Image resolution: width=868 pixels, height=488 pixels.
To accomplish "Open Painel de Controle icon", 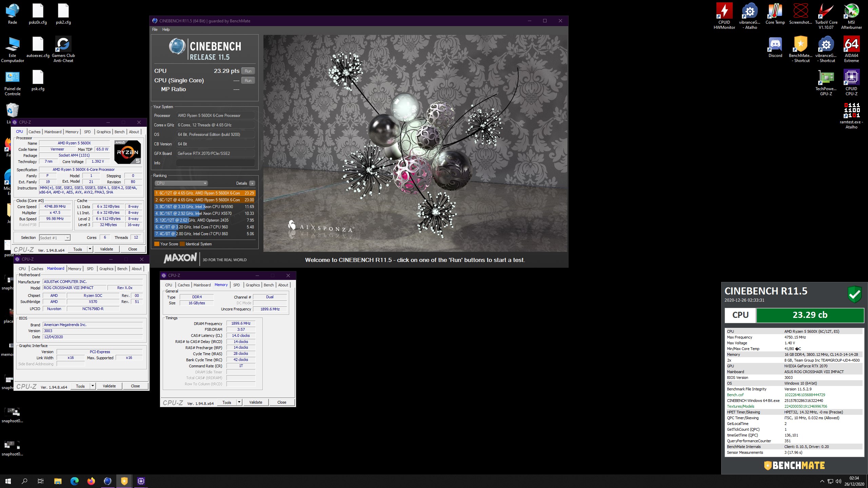I will (13, 82).
